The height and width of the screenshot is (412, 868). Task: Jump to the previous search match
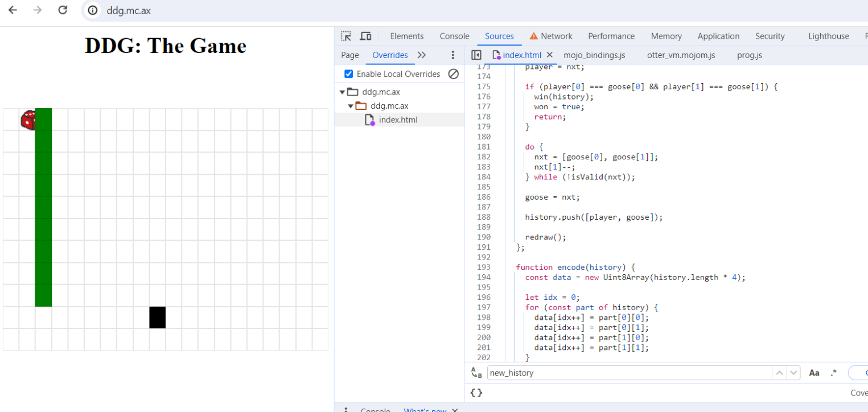click(x=779, y=373)
